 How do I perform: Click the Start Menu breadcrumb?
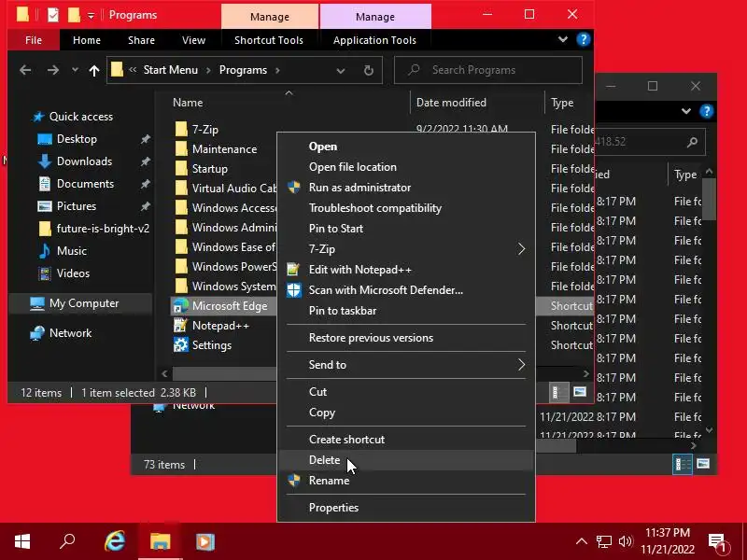point(171,70)
